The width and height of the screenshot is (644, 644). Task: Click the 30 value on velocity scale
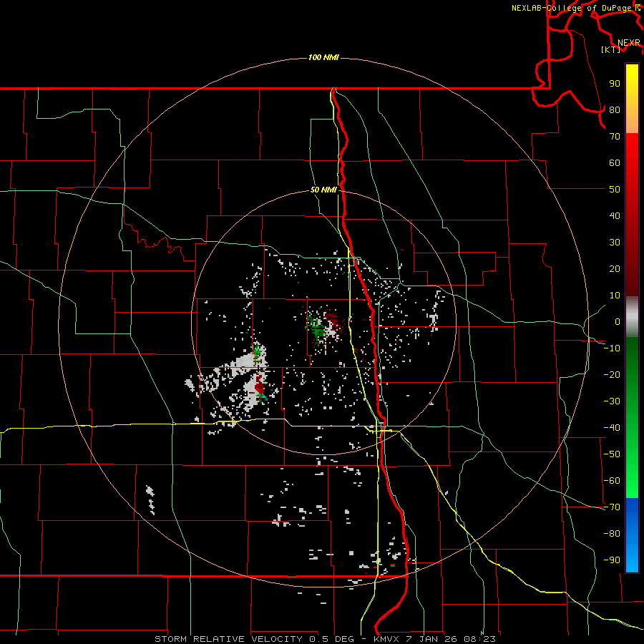click(615, 243)
